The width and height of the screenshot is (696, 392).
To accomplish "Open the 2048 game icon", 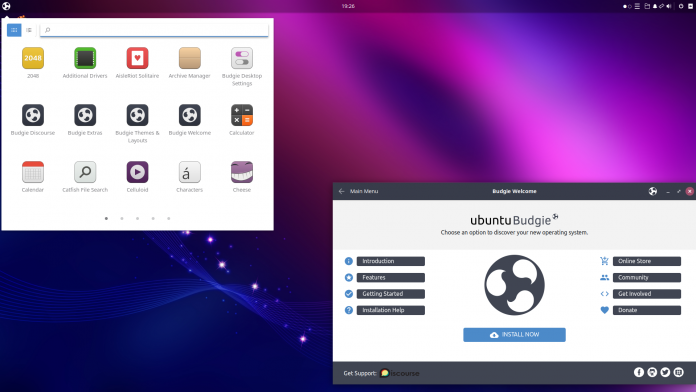I will pyautogui.click(x=33, y=58).
